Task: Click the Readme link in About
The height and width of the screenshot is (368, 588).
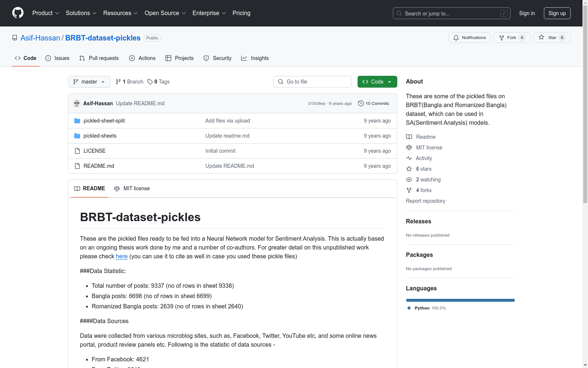Action: (421, 137)
